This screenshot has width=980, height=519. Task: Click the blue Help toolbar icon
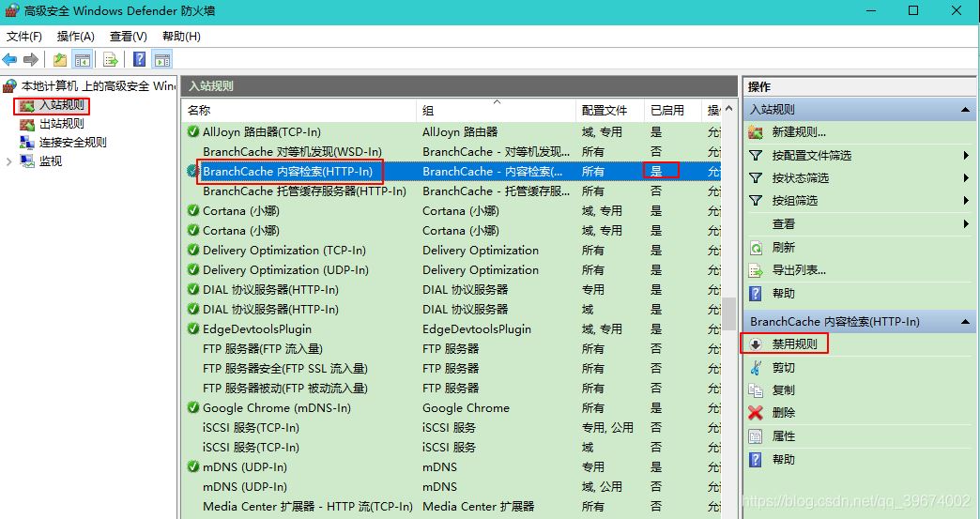pyautogui.click(x=139, y=60)
